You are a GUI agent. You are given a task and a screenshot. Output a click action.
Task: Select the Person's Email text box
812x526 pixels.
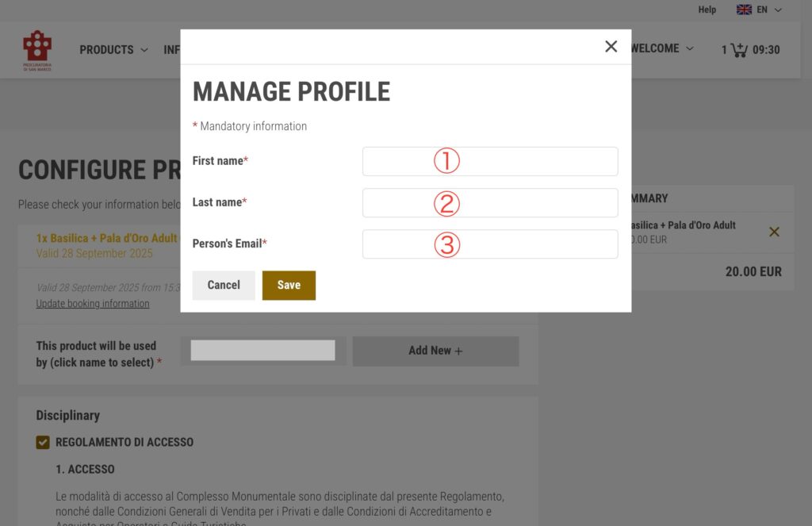click(x=489, y=244)
